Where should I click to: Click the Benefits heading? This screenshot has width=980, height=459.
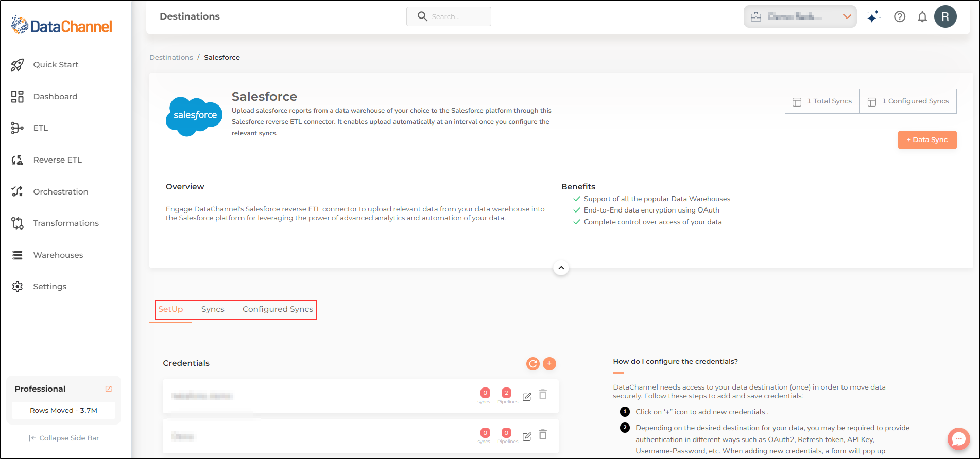tap(578, 187)
